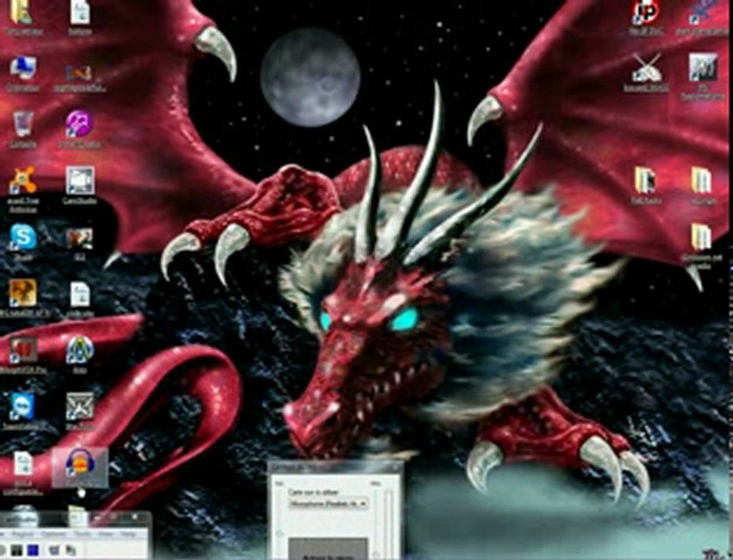Close the CamStudio window

point(135,517)
